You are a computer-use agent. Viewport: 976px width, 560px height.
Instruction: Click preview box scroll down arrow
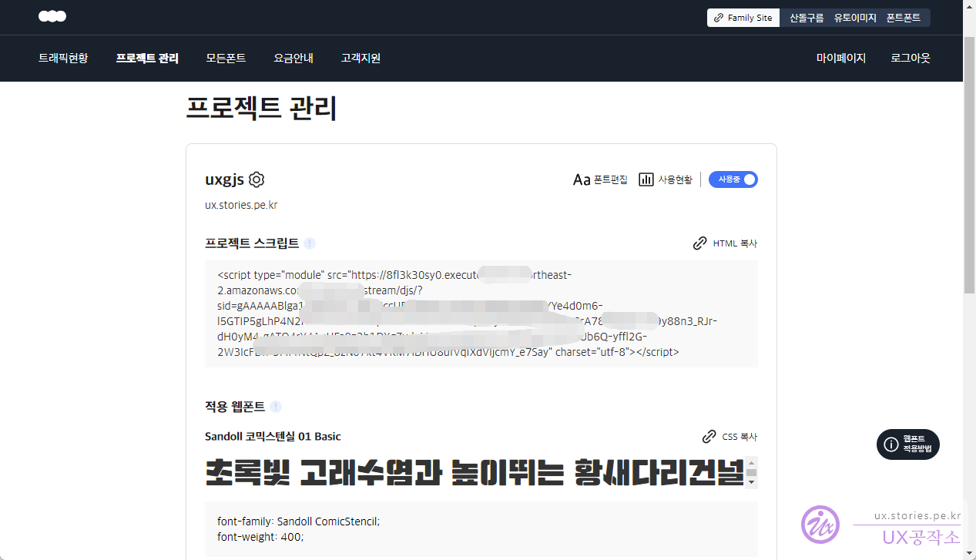click(x=752, y=482)
